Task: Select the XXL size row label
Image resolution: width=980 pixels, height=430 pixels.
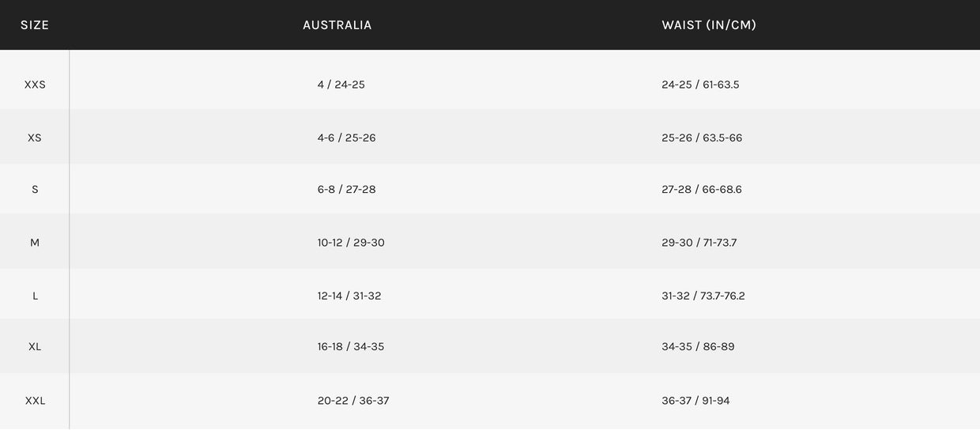Action: point(35,401)
